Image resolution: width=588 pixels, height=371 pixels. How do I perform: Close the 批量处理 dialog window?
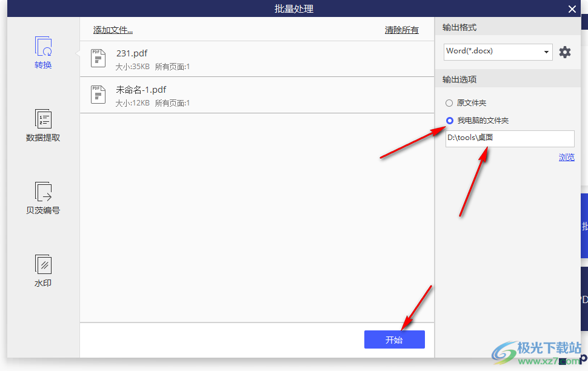pos(572,8)
